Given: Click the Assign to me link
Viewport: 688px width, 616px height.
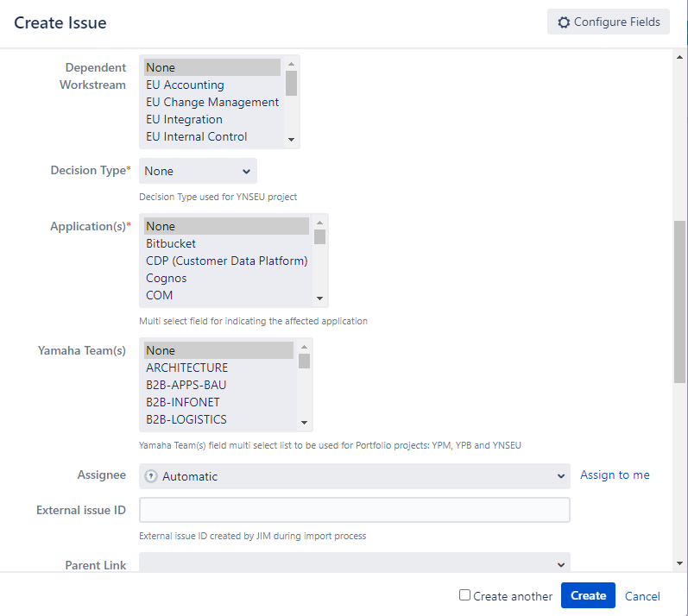Looking at the screenshot, I should point(615,475).
